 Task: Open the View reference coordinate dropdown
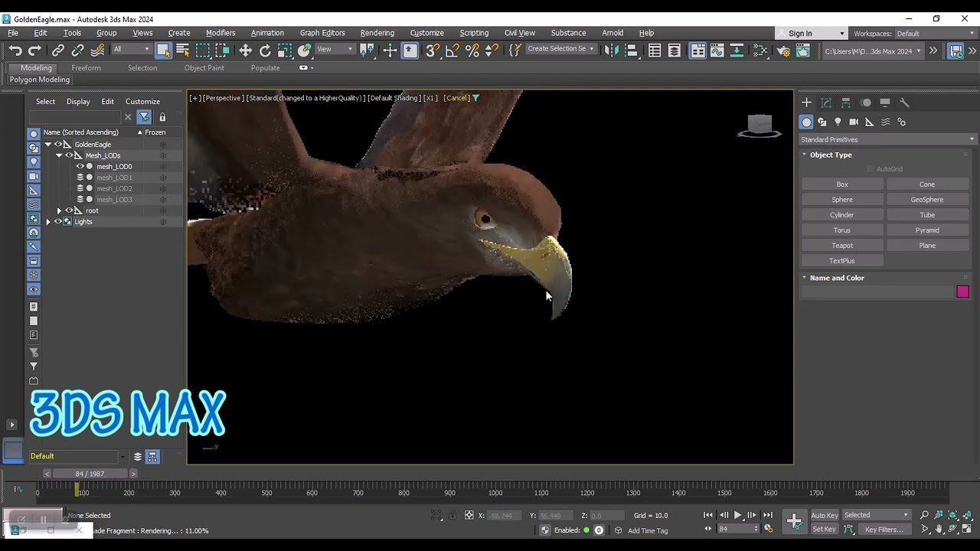[335, 49]
